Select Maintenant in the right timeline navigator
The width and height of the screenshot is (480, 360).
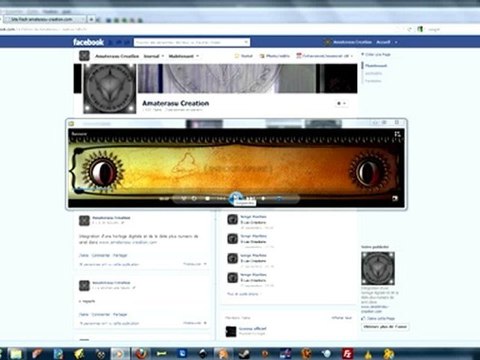point(376,66)
